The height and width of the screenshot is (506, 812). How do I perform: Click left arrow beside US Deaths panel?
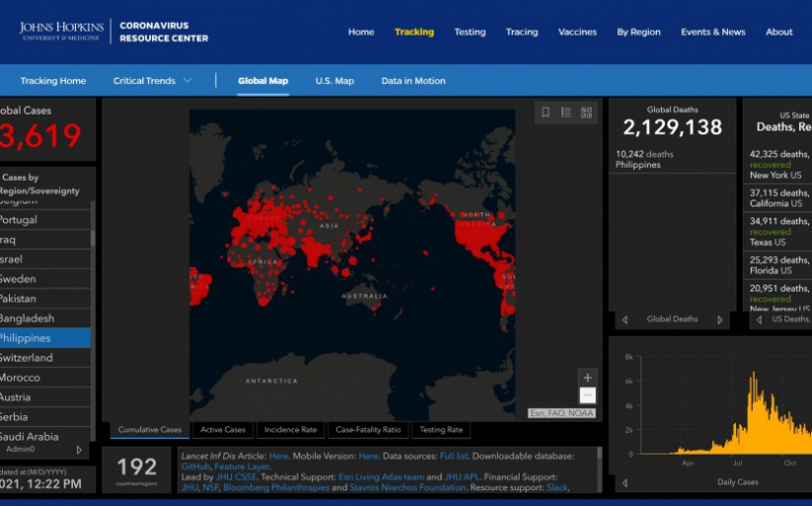pos(759,320)
